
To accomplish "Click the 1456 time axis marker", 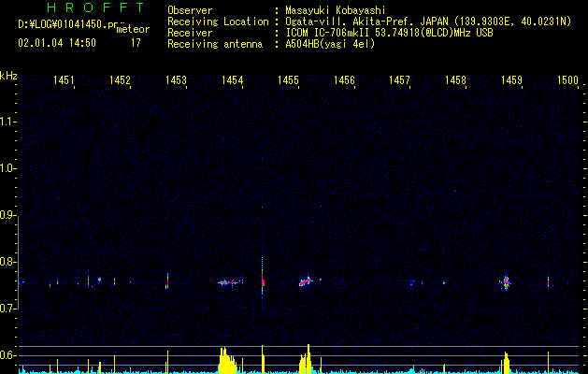I will pyautogui.click(x=344, y=79).
